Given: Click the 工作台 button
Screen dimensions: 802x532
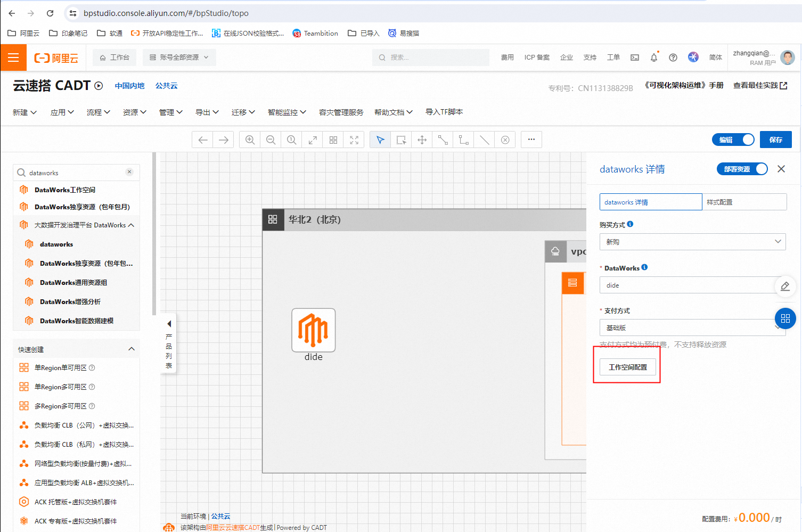Looking at the screenshot, I should (114, 58).
